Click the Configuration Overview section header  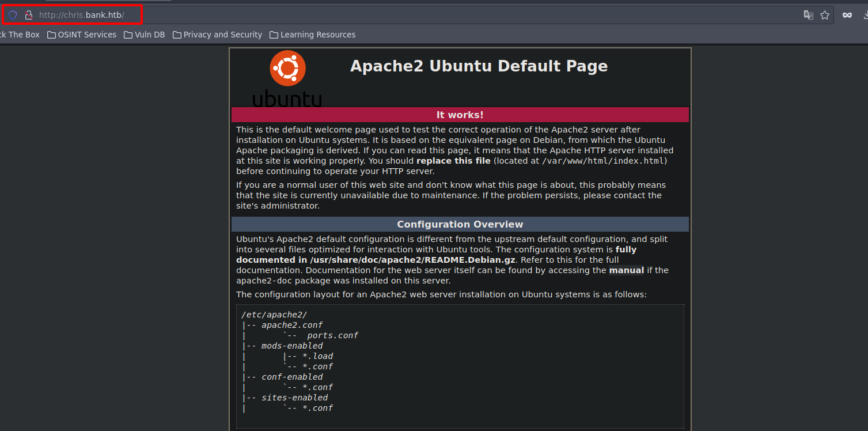click(x=460, y=224)
